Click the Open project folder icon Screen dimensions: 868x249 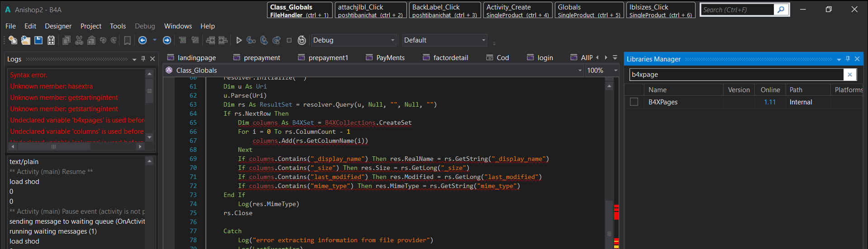coord(26,40)
